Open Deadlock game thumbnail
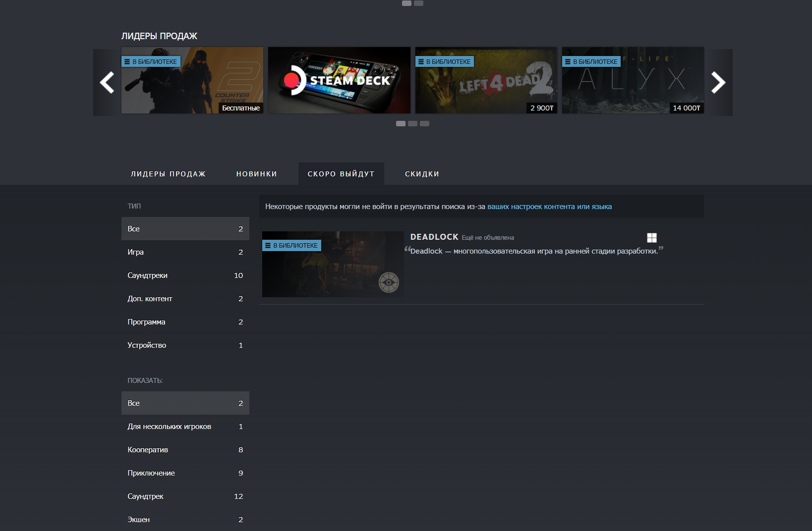The height and width of the screenshot is (531, 812). point(333,264)
